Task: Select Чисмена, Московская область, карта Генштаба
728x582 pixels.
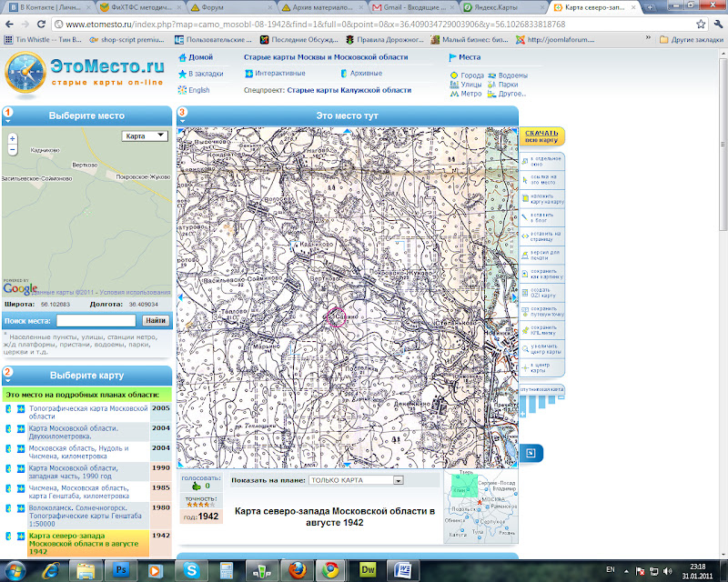Action: point(79,492)
